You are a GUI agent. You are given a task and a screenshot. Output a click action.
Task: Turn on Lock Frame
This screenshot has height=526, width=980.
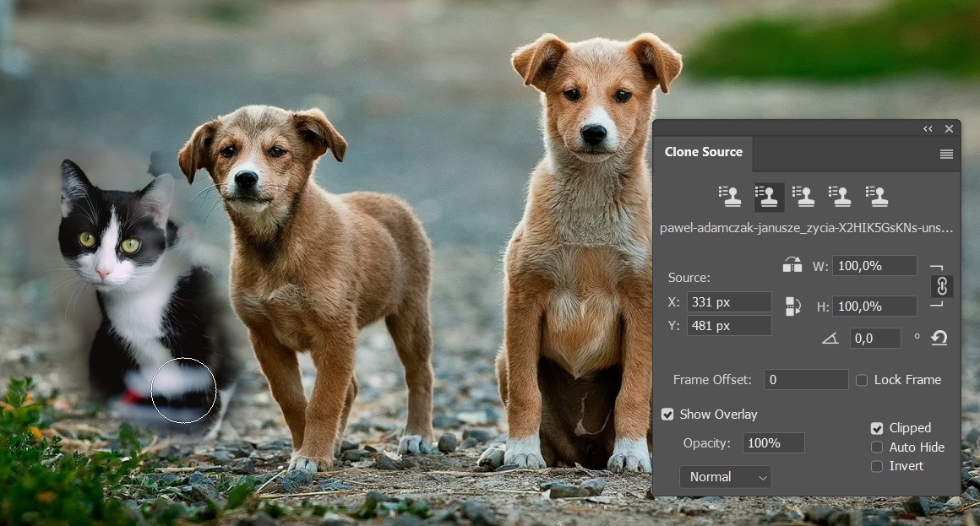pos(861,380)
